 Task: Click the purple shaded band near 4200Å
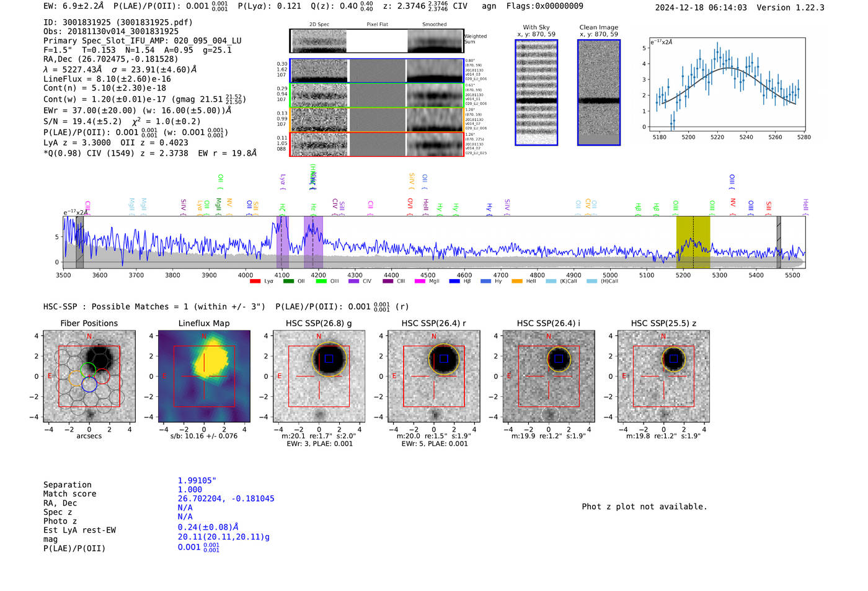(313, 242)
